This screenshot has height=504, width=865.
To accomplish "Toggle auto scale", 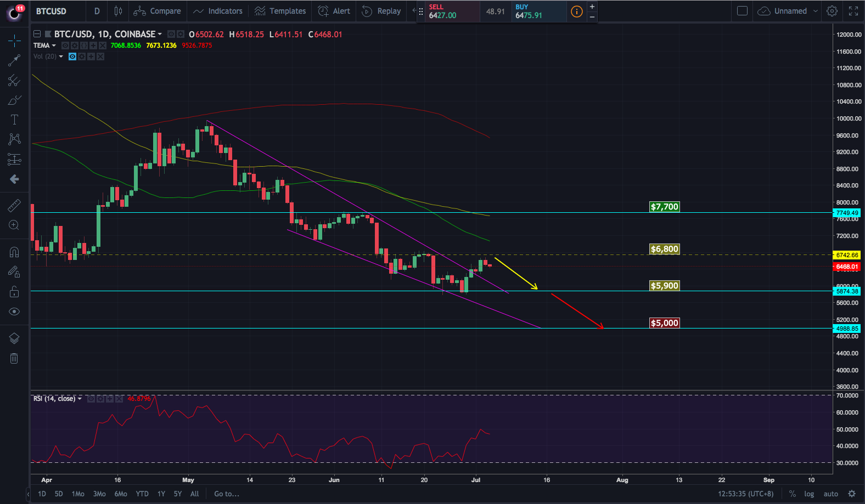I will pos(831,494).
